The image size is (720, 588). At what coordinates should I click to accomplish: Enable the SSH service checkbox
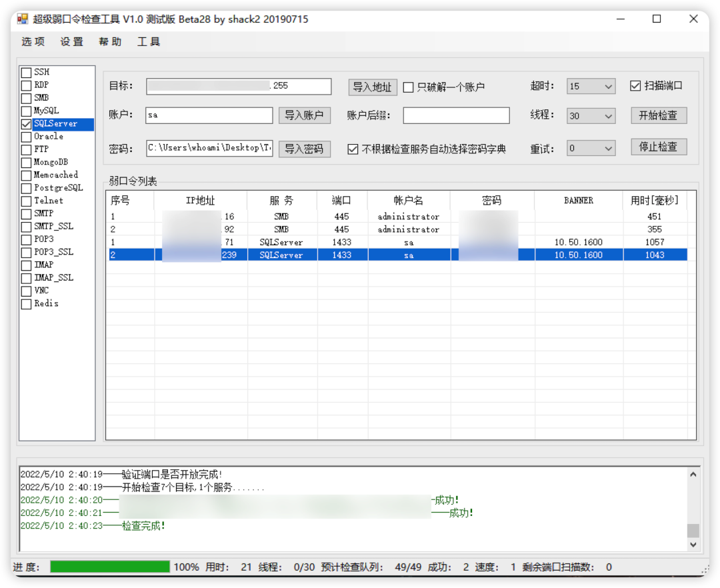point(26,73)
